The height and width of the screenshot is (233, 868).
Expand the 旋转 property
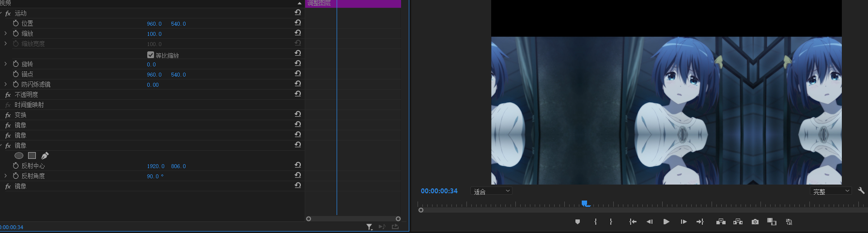[5, 64]
